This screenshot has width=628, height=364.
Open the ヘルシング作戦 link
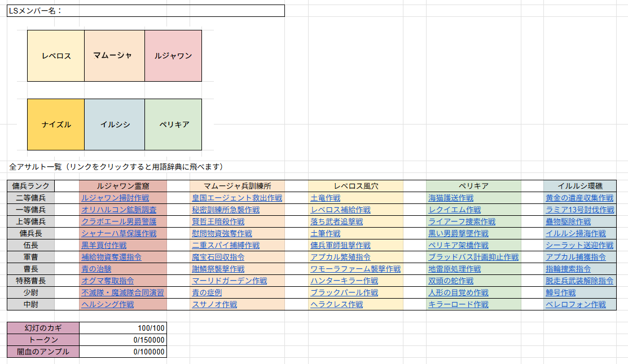[x=108, y=304]
